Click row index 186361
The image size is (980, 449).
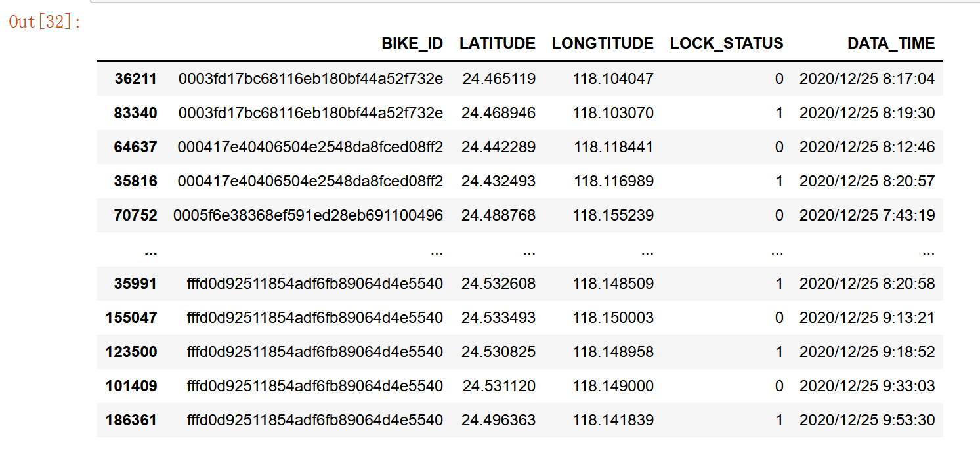(x=131, y=420)
